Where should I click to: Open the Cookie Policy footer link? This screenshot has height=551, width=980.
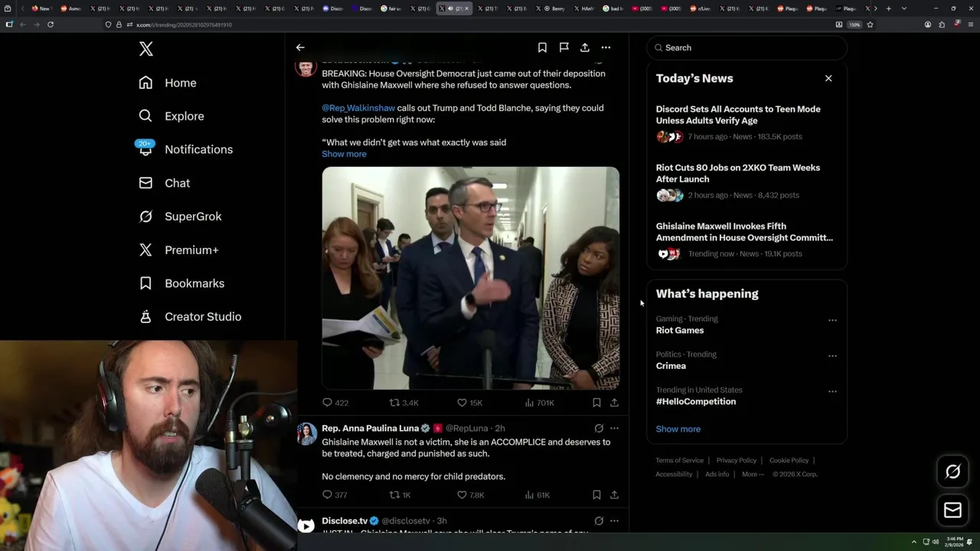[x=789, y=461]
